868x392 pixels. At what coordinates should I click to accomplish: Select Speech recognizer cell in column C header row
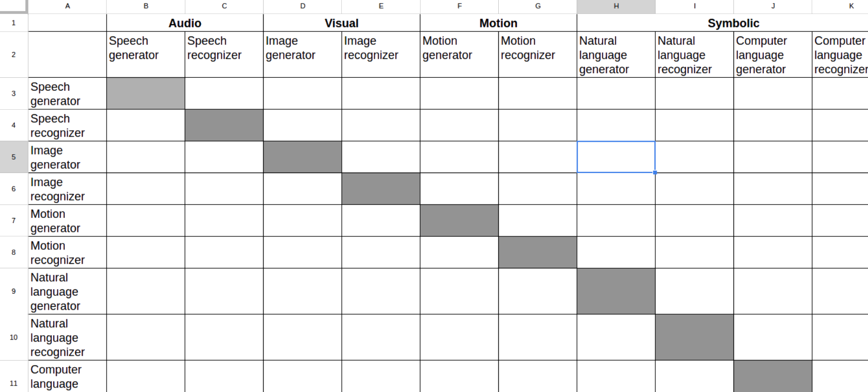click(224, 54)
